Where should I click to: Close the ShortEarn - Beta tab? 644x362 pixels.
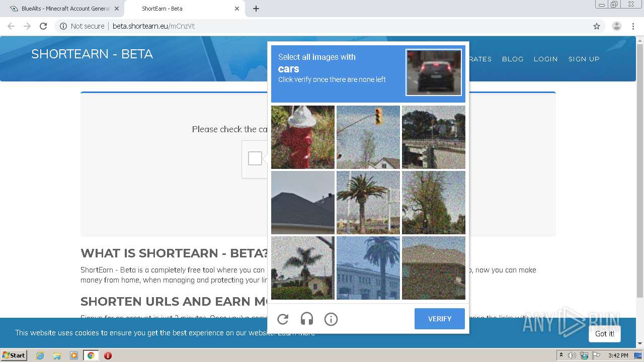coord(237,9)
